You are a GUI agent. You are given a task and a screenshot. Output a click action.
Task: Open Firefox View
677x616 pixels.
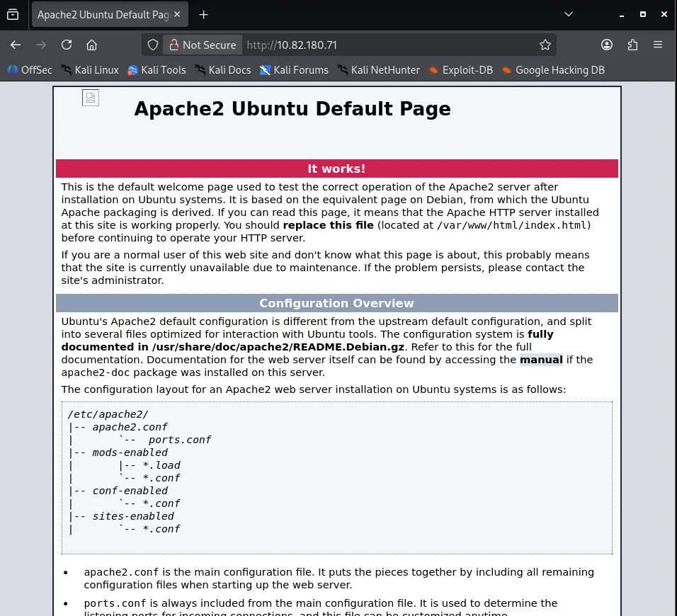(13, 14)
